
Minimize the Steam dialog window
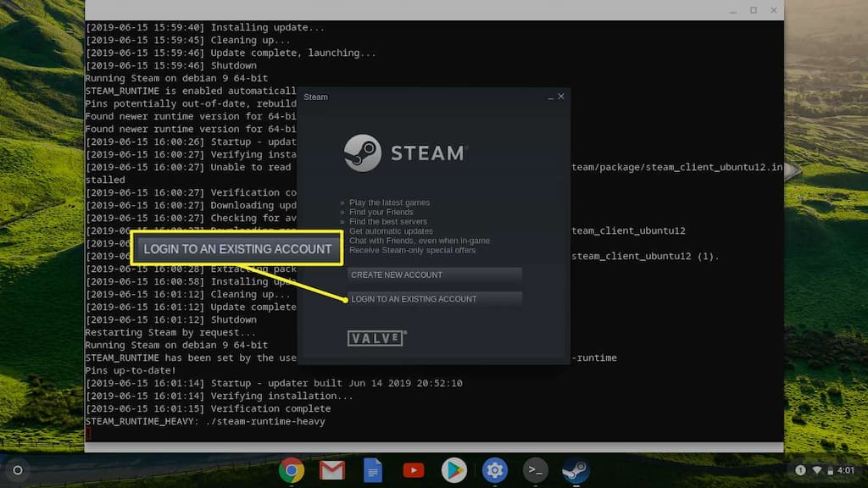549,97
